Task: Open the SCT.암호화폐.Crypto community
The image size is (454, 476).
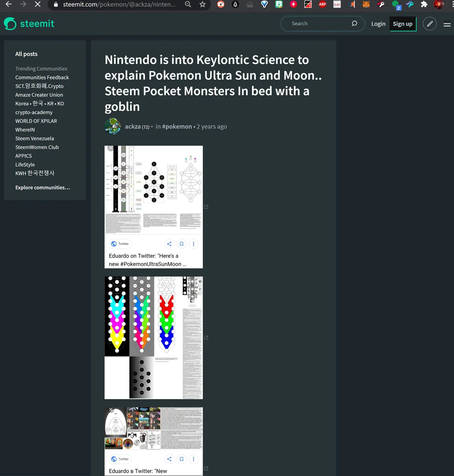Action: (39, 86)
